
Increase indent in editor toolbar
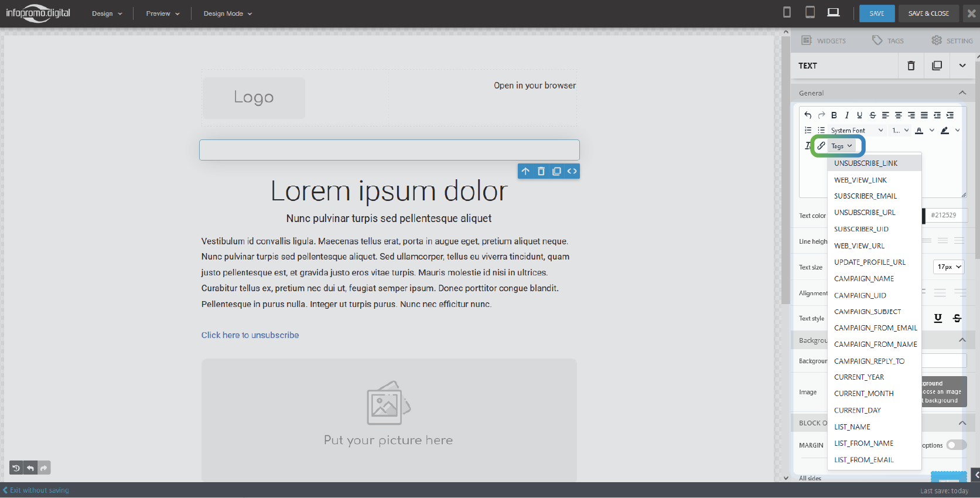tap(950, 115)
